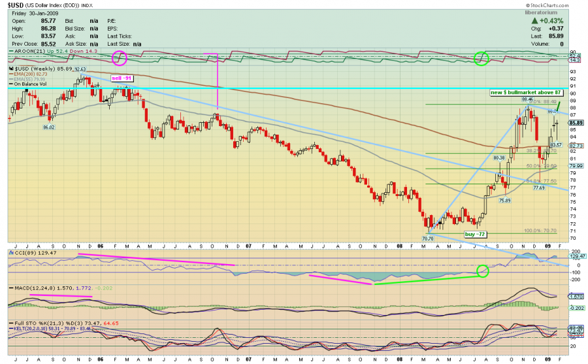Click the 75.89 low price label
Screen dimensions: 588x364
pyautogui.click(x=505, y=201)
